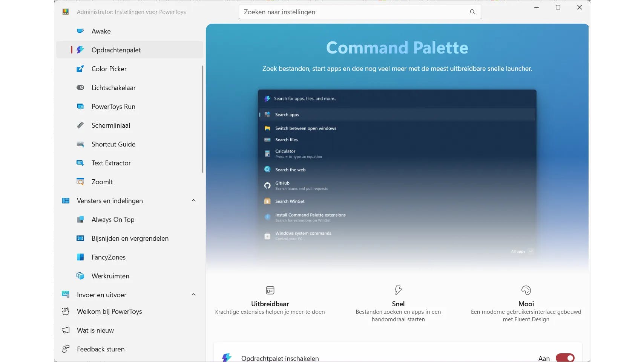
Task: Click the sidebar vertical scrollbar
Action: [x=202, y=119]
